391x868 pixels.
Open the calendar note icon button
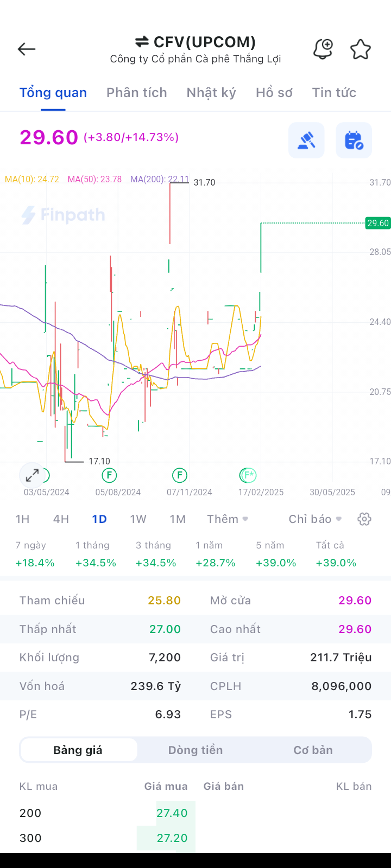pos(354,141)
